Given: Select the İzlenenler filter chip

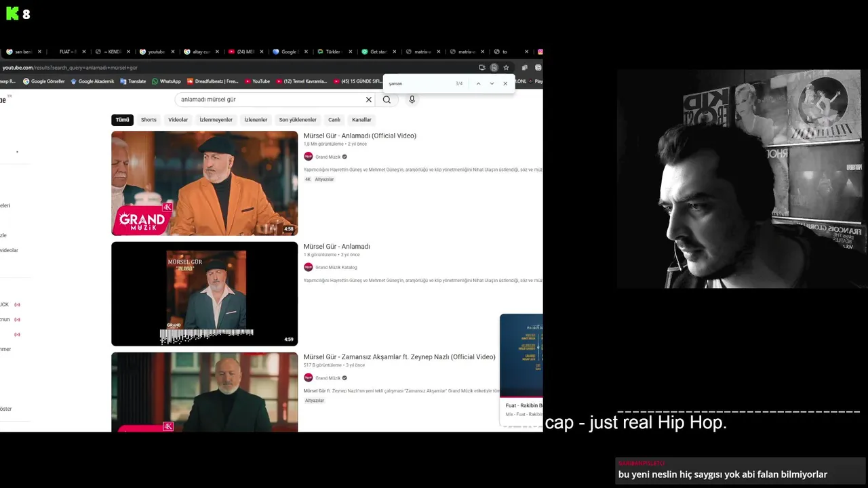Looking at the screenshot, I should 256,120.
